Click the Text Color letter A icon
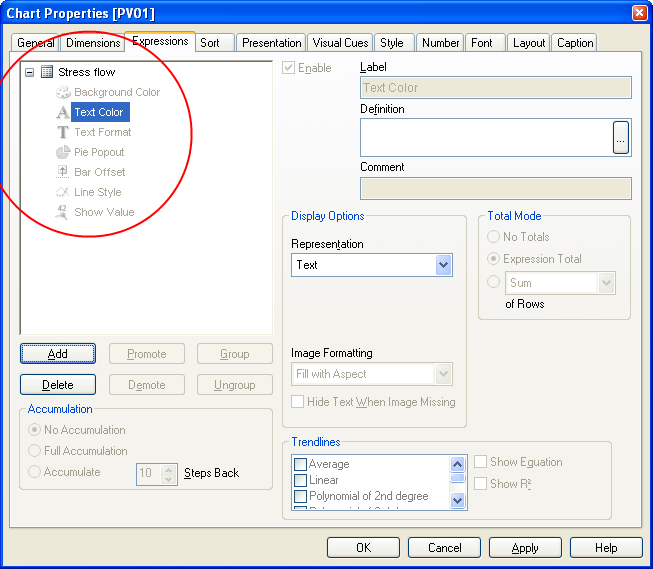Screen dimensions: 653x569 [x=63, y=112]
